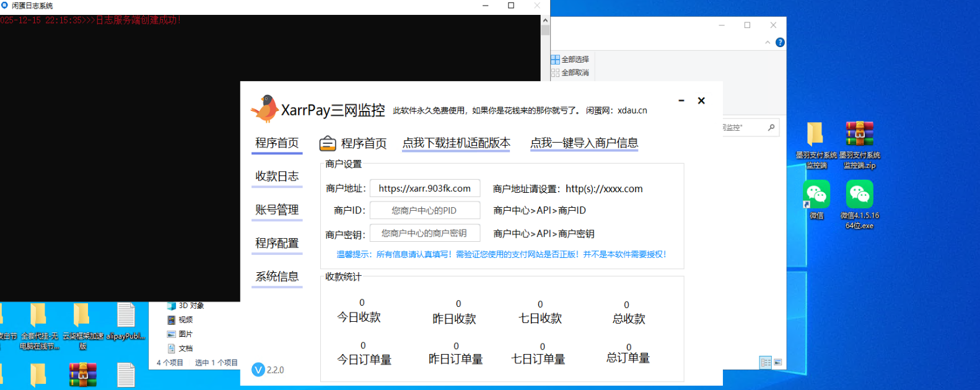Click the blue V version icon

(258, 370)
